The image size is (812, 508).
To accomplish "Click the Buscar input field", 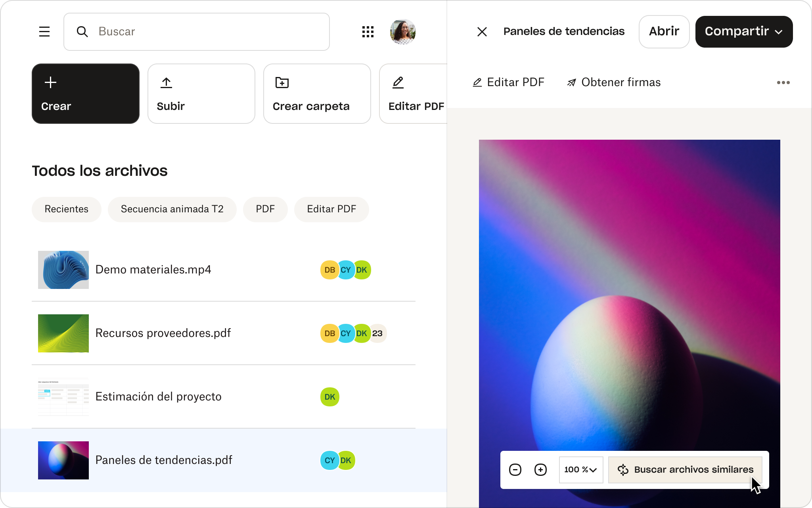I will click(x=196, y=32).
